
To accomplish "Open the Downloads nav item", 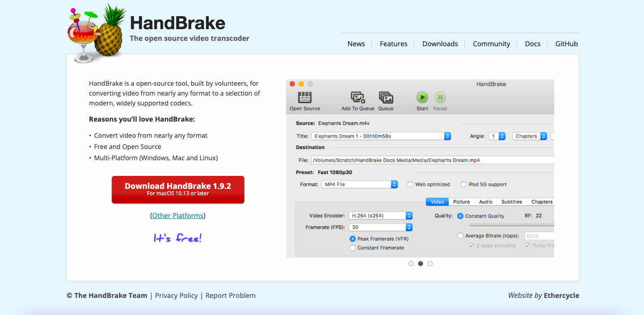I will (440, 44).
